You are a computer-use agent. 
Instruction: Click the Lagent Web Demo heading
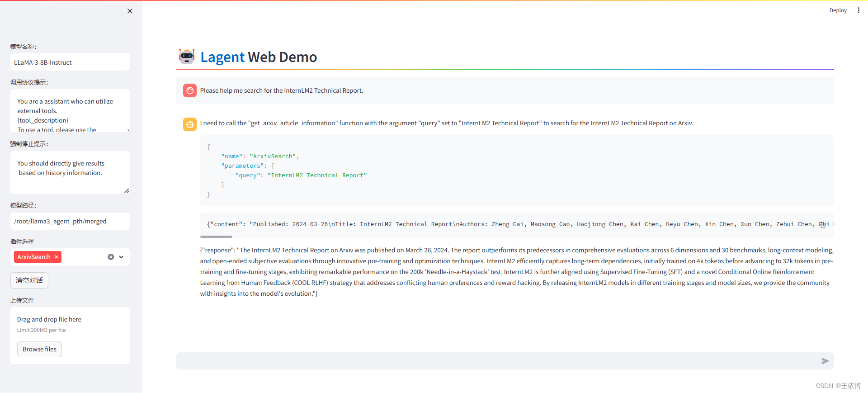[259, 57]
